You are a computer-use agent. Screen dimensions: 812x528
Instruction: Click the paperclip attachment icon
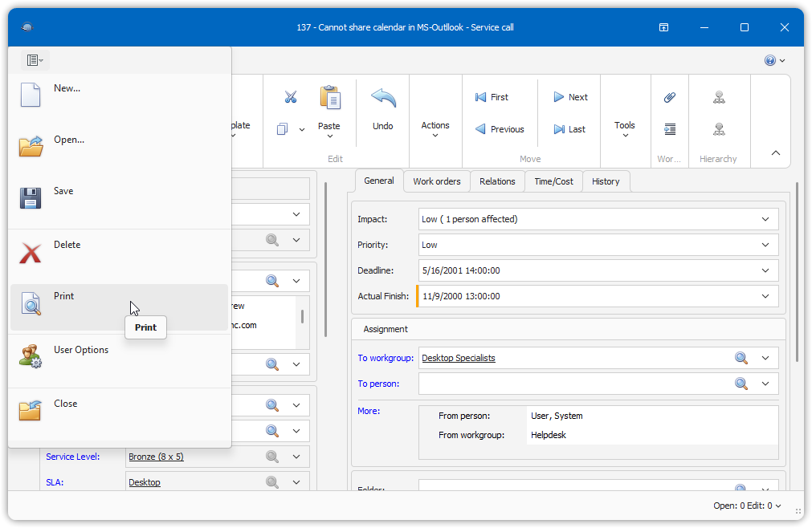[x=669, y=97]
